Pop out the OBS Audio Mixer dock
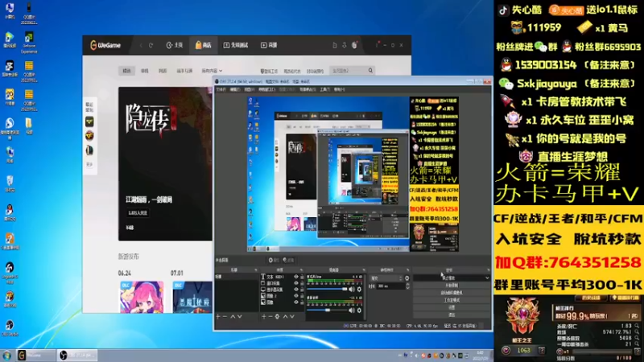 tap(364, 270)
